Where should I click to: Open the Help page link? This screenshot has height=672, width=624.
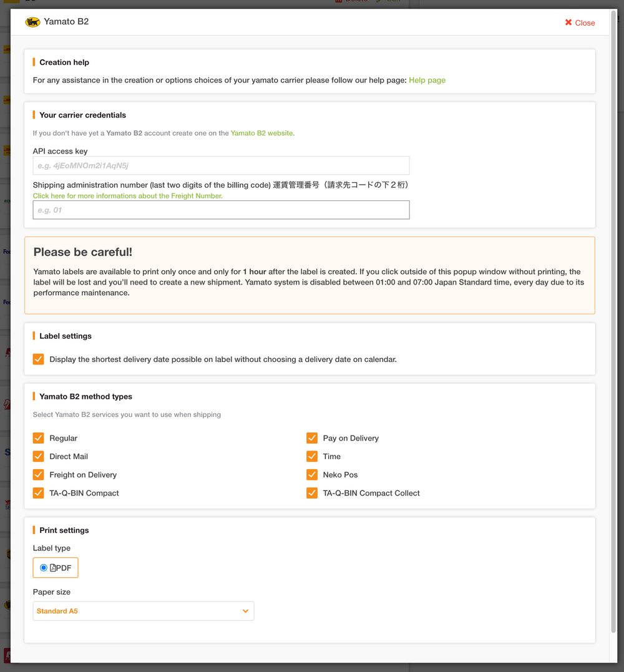[x=427, y=80]
